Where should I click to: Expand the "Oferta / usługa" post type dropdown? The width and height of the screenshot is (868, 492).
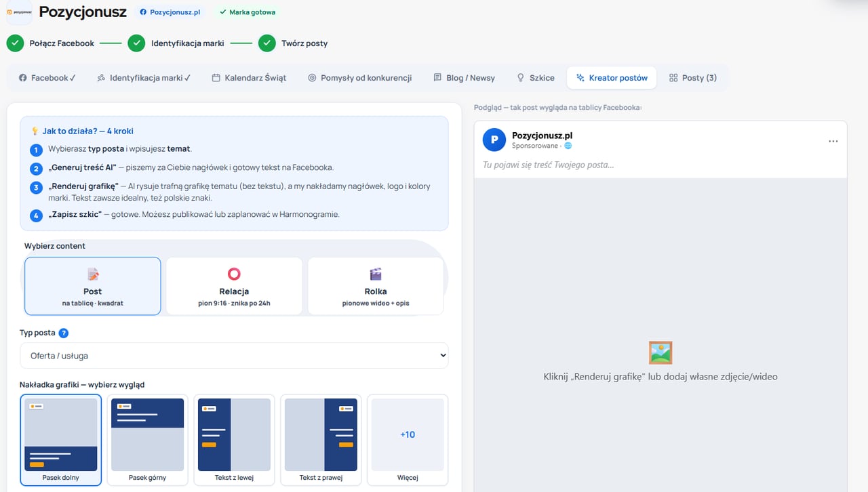click(234, 356)
